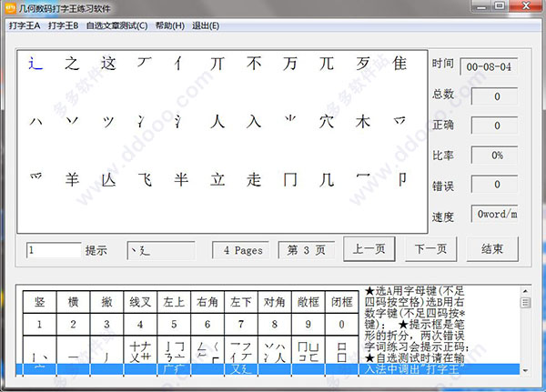Click the 左上 header cell in stroke table
The width and height of the screenshot is (546, 392).
click(x=174, y=302)
